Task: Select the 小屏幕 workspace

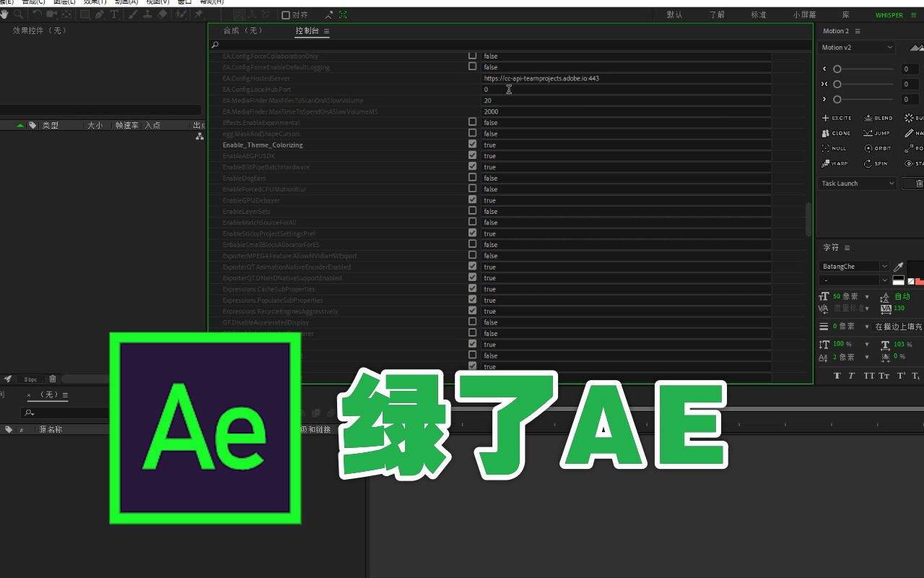Action: (805, 14)
